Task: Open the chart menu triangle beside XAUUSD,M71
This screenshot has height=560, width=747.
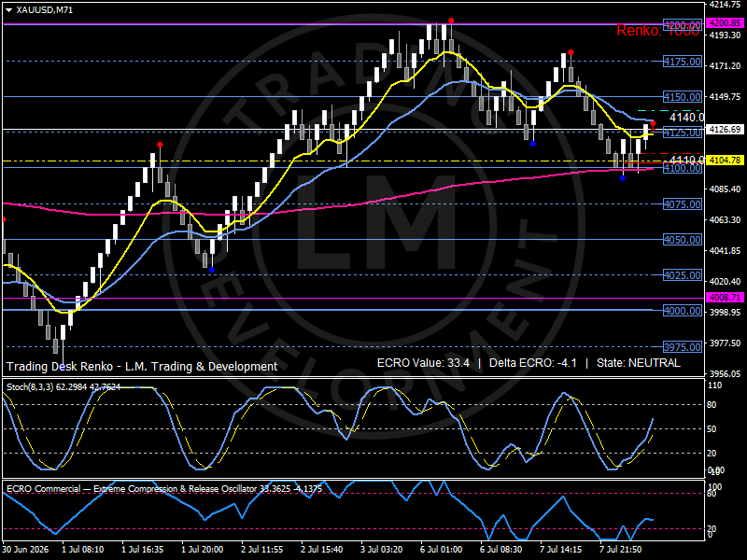Action: (x=8, y=10)
